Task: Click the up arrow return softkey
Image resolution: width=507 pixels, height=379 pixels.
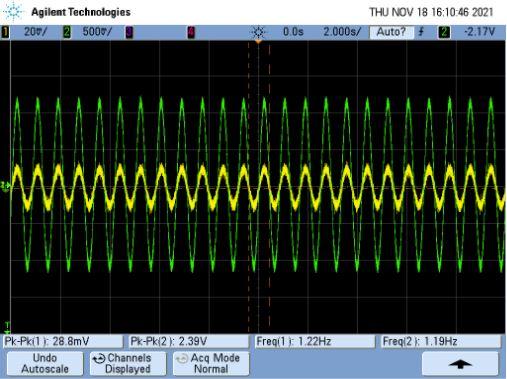Action: [460, 363]
